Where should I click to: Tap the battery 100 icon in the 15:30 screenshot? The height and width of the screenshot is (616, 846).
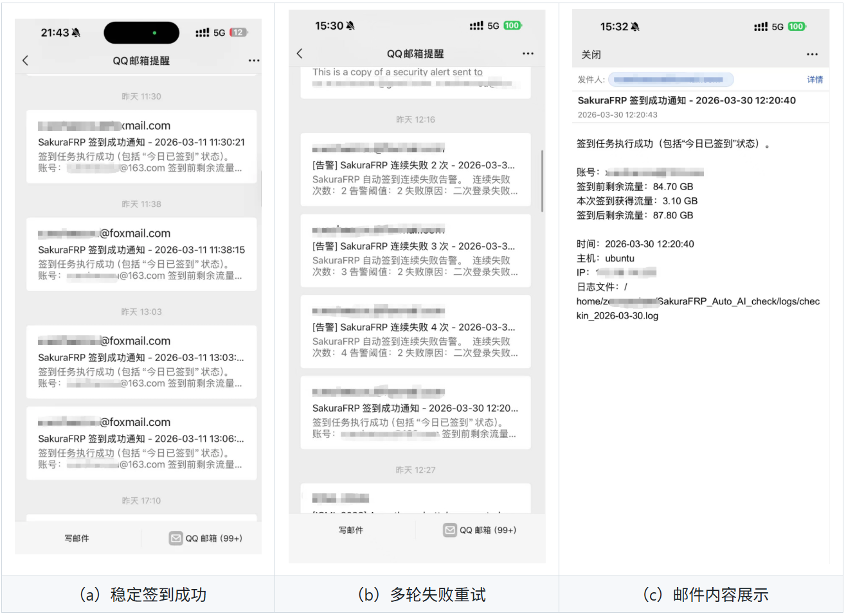[x=512, y=26]
